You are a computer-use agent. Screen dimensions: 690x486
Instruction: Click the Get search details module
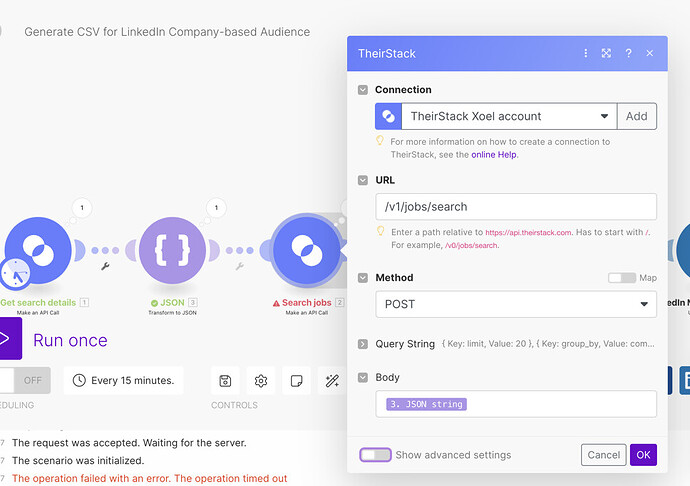click(x=38, y=250)
